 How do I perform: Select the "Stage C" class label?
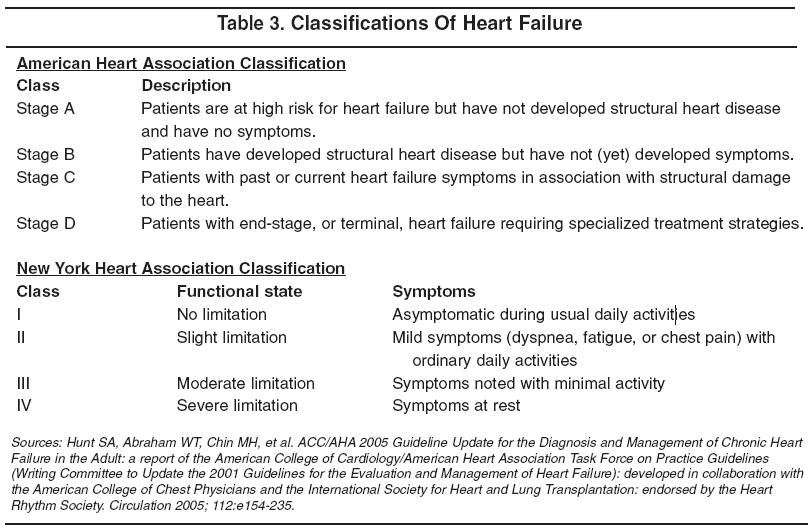coord(46,177)
